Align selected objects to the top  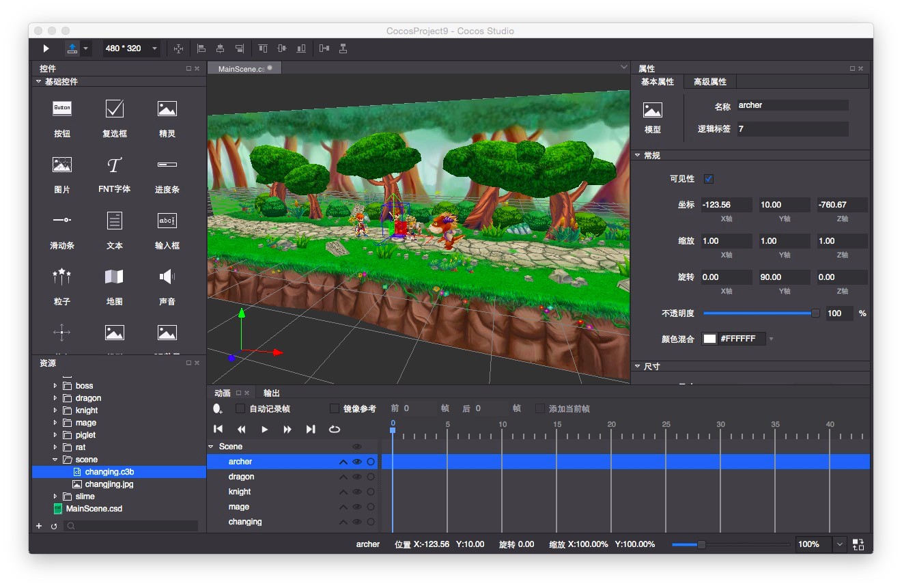pos(263,48)
